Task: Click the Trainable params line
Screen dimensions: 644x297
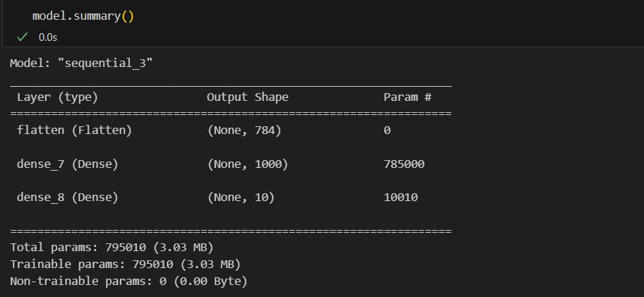Action: (x=125, y=265)
